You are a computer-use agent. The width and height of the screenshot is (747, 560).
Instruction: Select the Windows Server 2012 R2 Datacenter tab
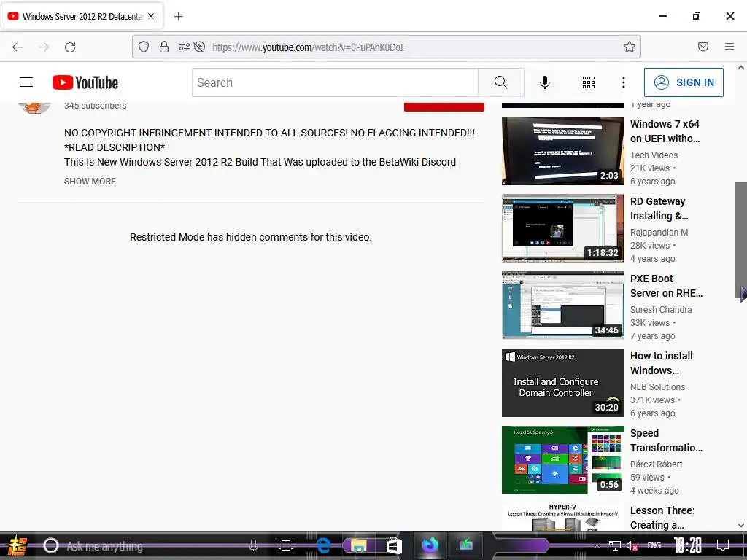pyautogui.click(x=82, y=16)
